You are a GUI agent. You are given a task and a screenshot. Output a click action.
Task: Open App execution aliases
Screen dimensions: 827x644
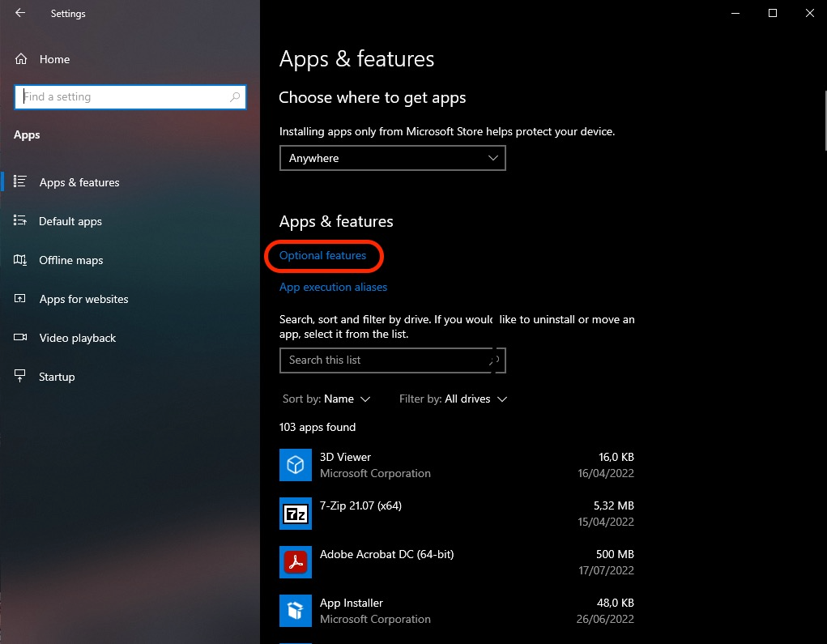click(x=333, y=287)
